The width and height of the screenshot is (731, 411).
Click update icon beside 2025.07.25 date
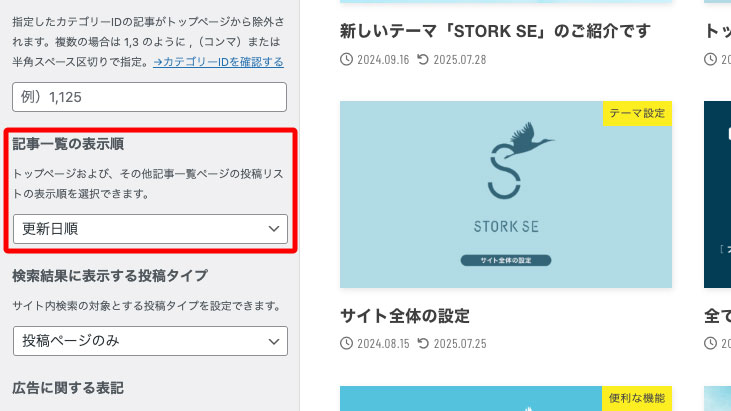click(x=423, y=343)
